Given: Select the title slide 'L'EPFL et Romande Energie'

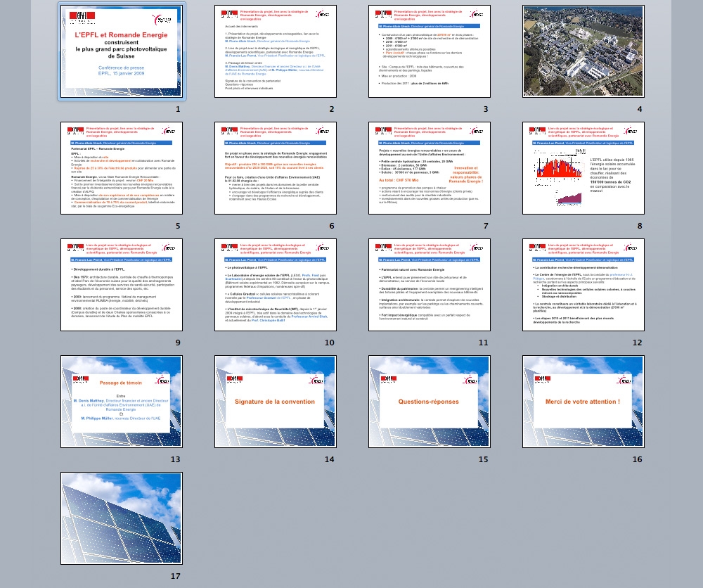Looking at the screenshot, I should [x=122, y=51].
